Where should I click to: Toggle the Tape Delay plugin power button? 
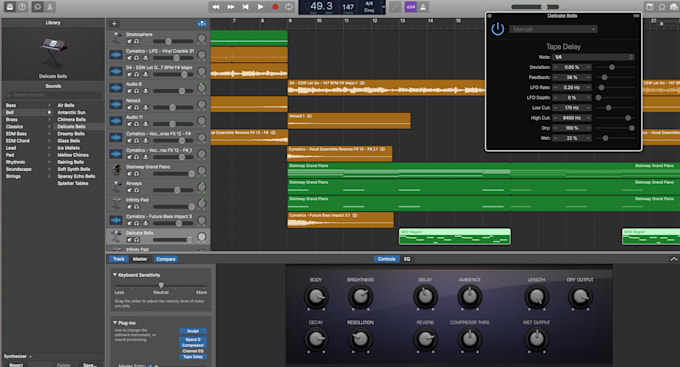[x=497, y=29]
